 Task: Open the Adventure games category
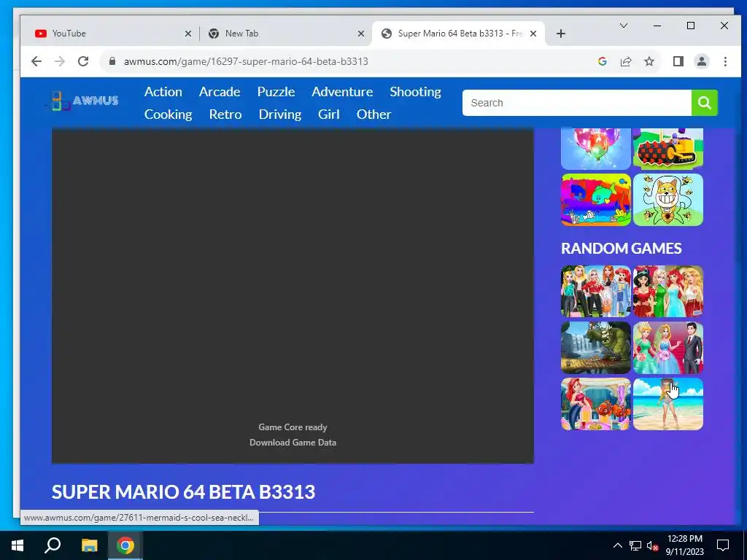pyautogui.click(x=343, y=91)
